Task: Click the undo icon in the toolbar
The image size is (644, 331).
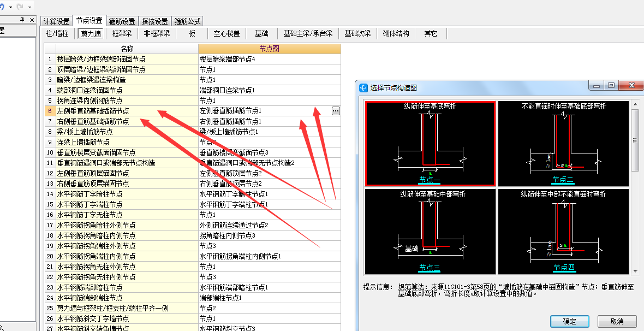Action: tap(2, 7)
